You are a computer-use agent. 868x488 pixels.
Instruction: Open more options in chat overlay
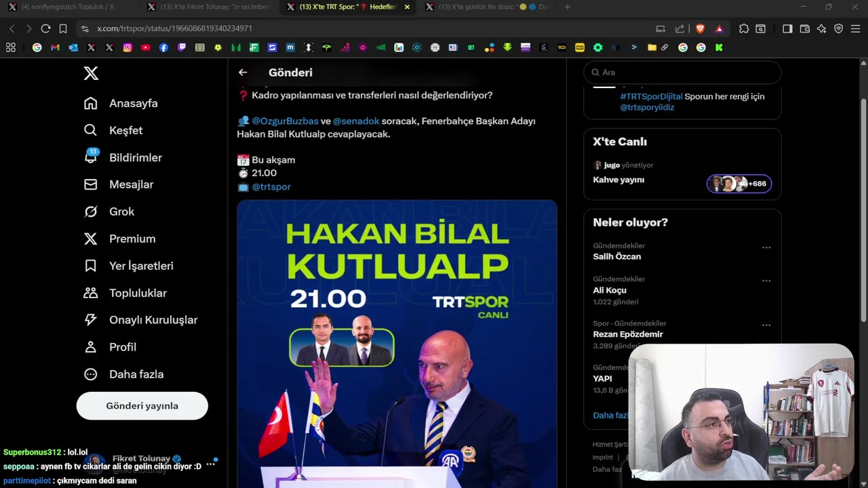[210, 464]
